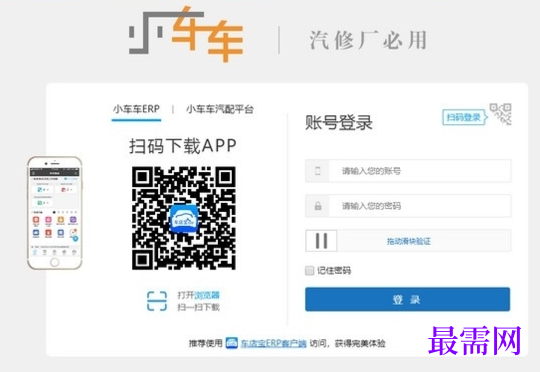This screenshot has width=540, height=372.
Task: Click the phone mockup image
Action: pyautogui.click(x=54, y=213)
